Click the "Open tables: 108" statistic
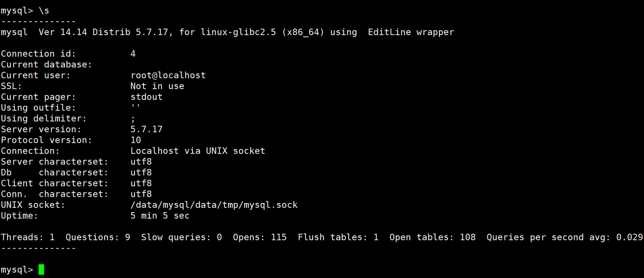Image resolution: width=644 pixels, height=278 pixels. [x=432, y=237]
